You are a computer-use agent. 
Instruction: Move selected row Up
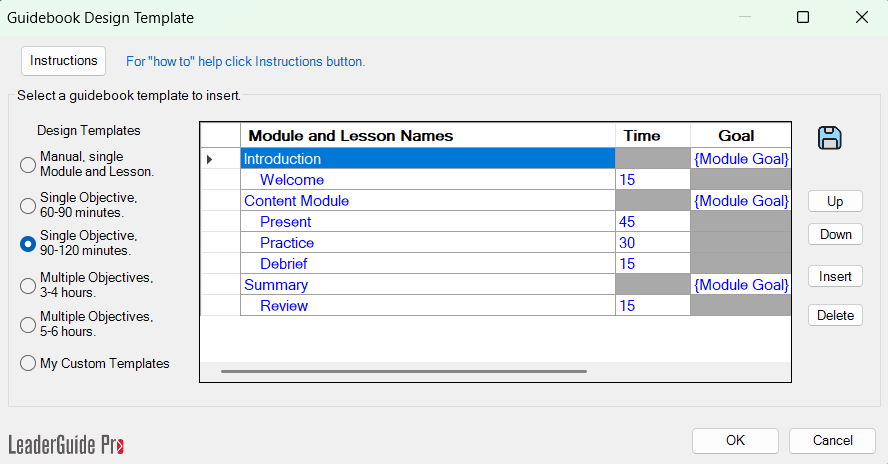835,201
